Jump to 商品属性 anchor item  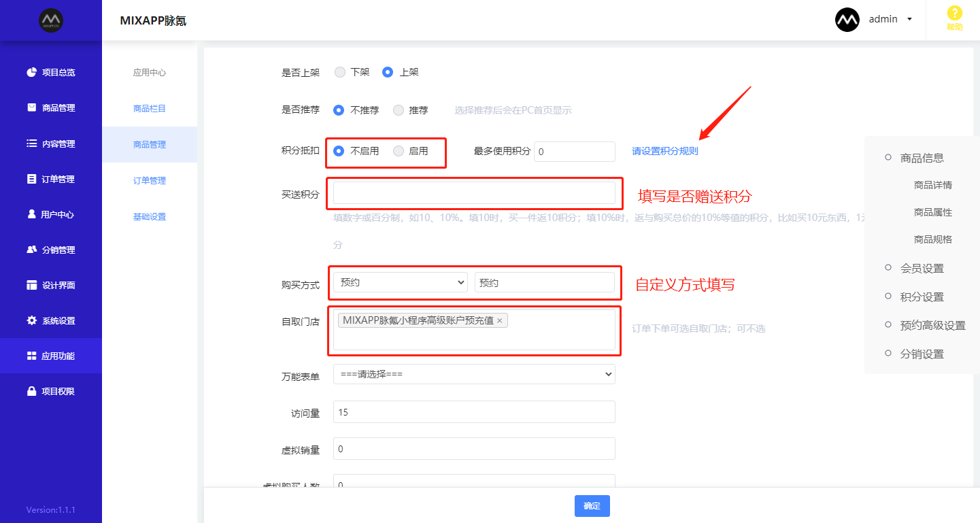pyautogui.click(x=933, y=212)
